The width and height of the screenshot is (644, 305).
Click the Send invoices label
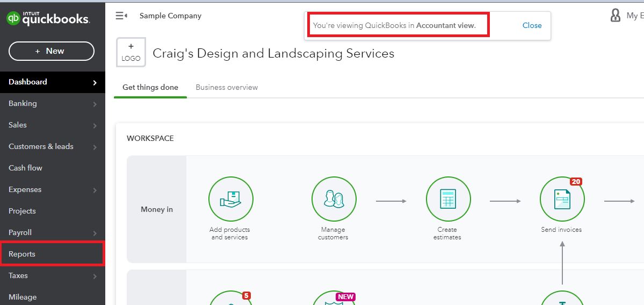point(561,230)
